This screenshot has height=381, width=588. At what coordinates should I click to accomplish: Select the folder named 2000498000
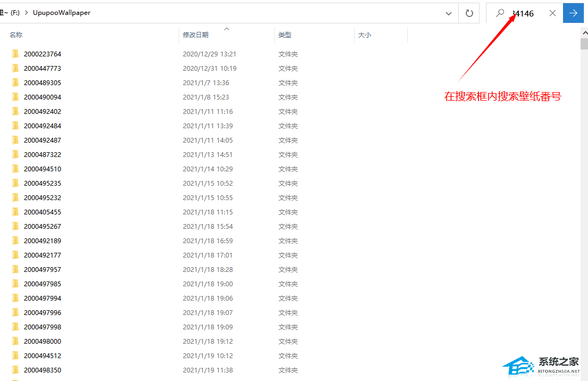43,341
